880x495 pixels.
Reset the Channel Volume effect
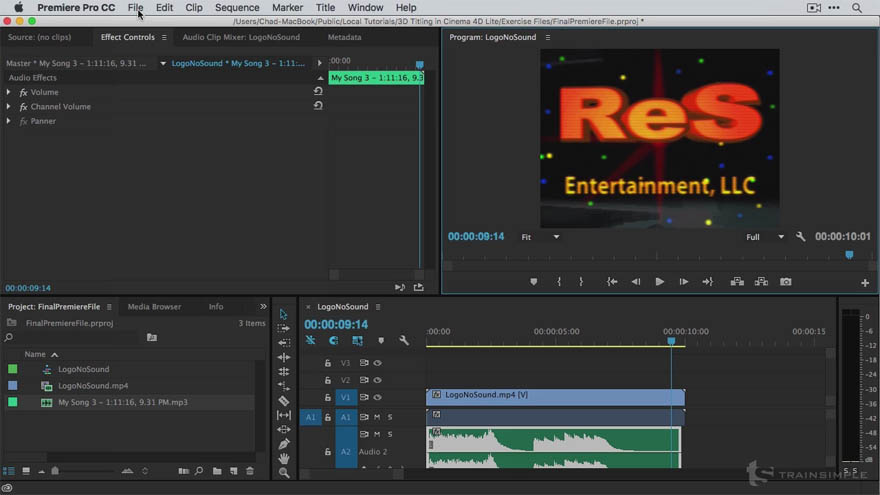pyautogui.click(x=318, y=106)
